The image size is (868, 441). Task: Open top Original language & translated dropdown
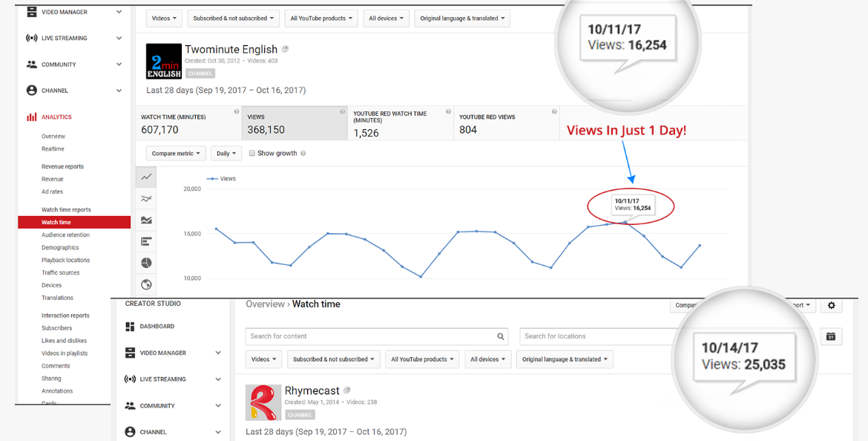coord(462,19)
